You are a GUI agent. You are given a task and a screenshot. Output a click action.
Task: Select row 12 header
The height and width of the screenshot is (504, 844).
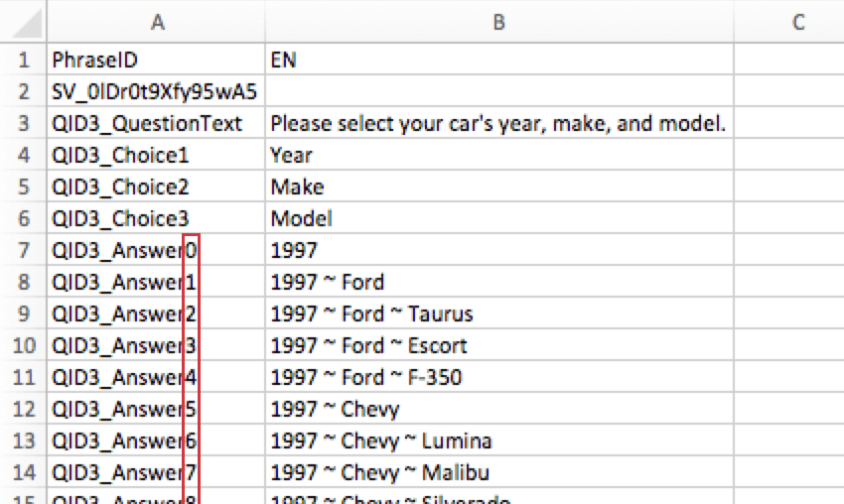[24, 409]
